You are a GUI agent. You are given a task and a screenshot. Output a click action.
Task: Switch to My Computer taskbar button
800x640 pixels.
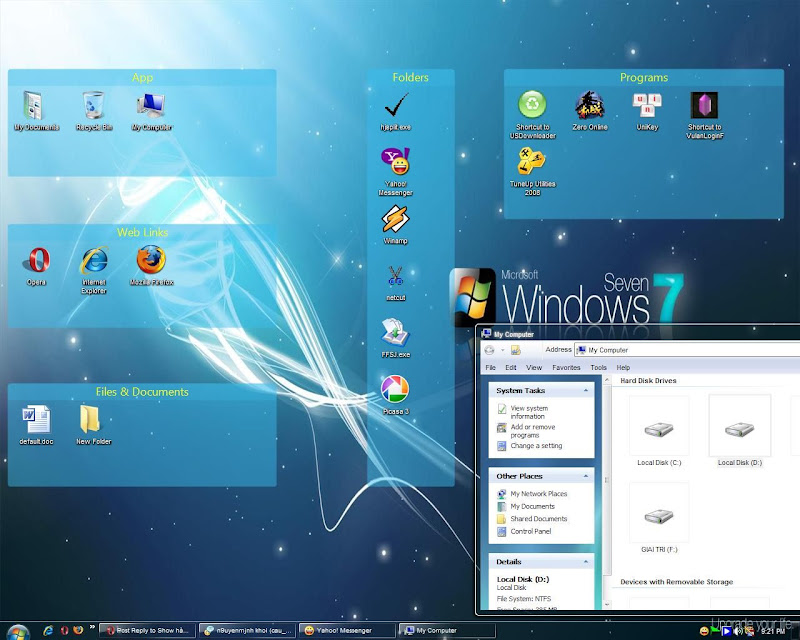point(447,630)
